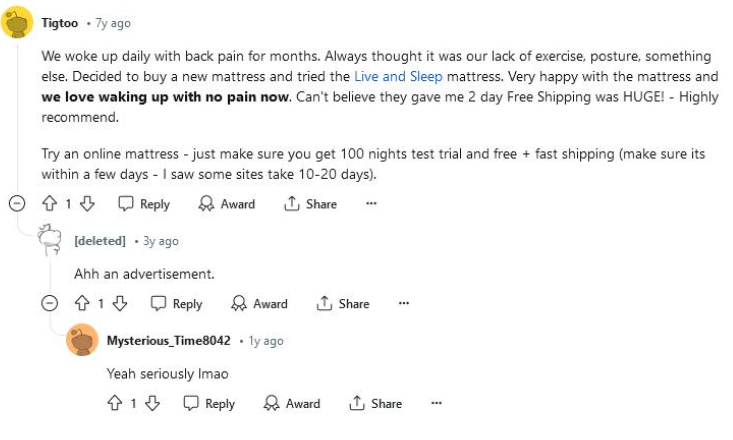Open the 'Live and Sleep' link

[398, 76]
